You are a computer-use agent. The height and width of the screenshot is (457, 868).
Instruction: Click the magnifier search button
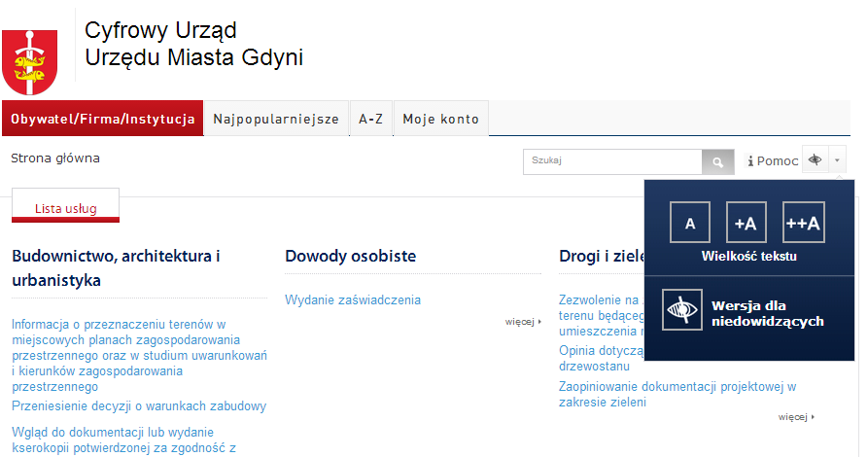[718, 161]
